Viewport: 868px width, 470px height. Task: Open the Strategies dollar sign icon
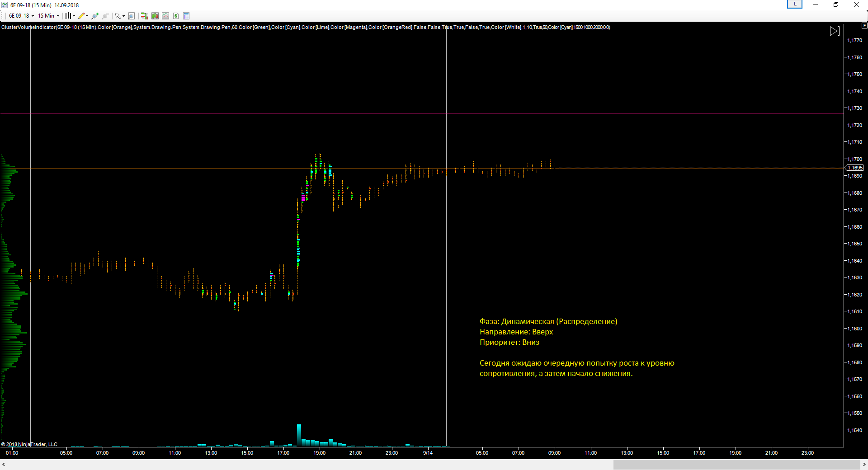pyautogui.click(x=176, y=16)
